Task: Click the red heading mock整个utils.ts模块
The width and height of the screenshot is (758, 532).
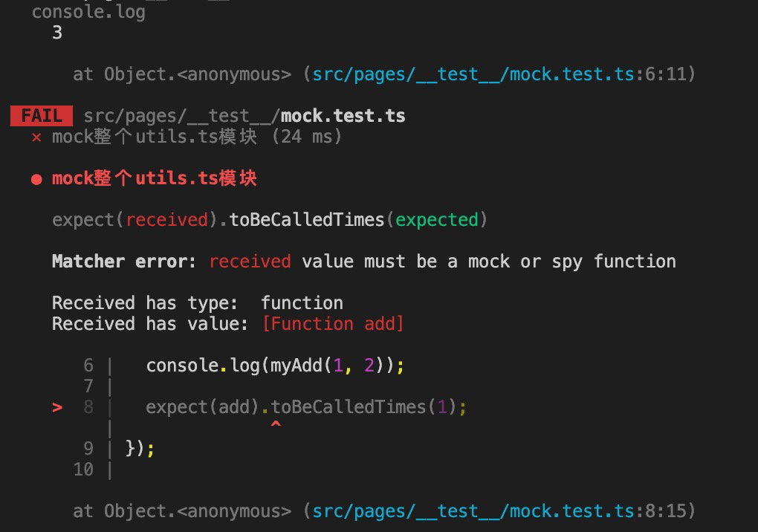Action: [155, 178]
